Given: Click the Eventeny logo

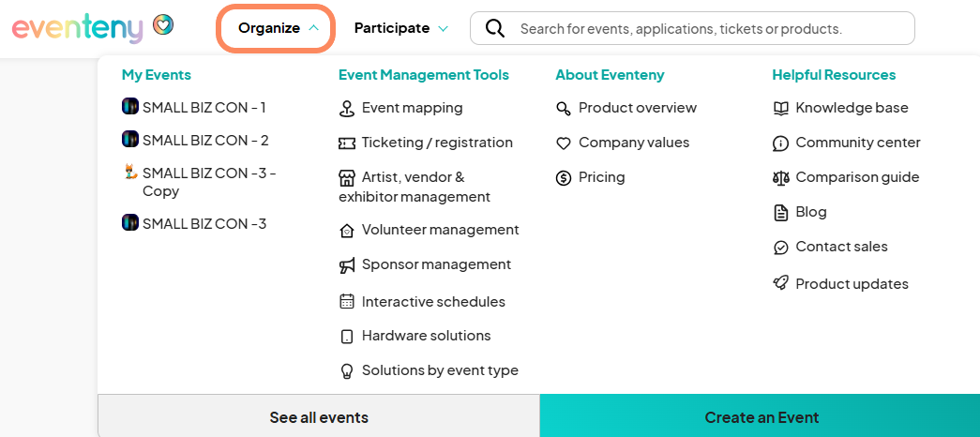Looking at the screenshot, I should coord(78,28).
